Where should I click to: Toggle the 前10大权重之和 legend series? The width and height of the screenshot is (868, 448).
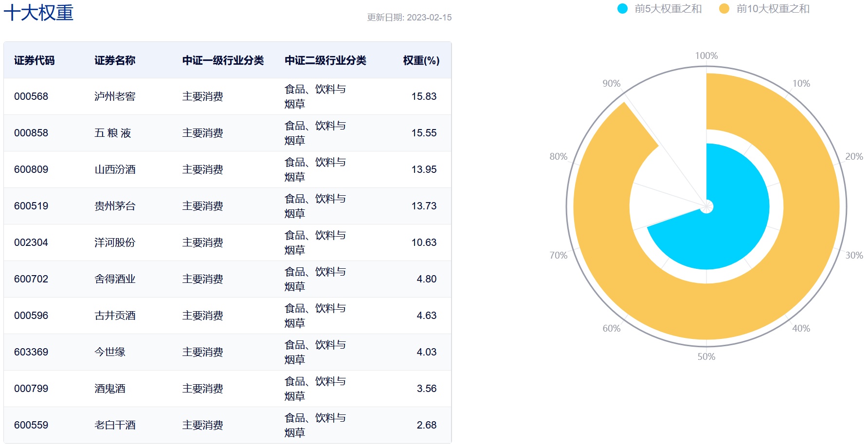pos(773,9)
